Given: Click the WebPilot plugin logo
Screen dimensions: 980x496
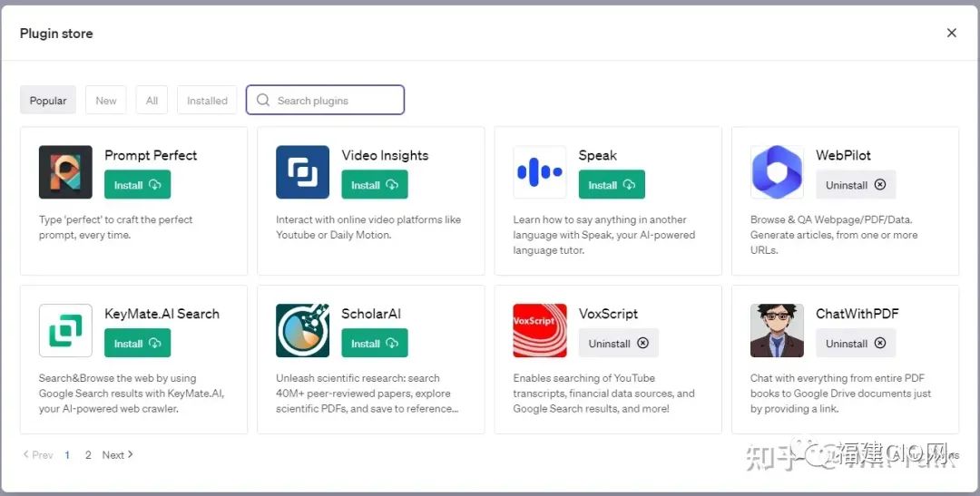Looking at the screenshot, I should [x=777, y=172].
